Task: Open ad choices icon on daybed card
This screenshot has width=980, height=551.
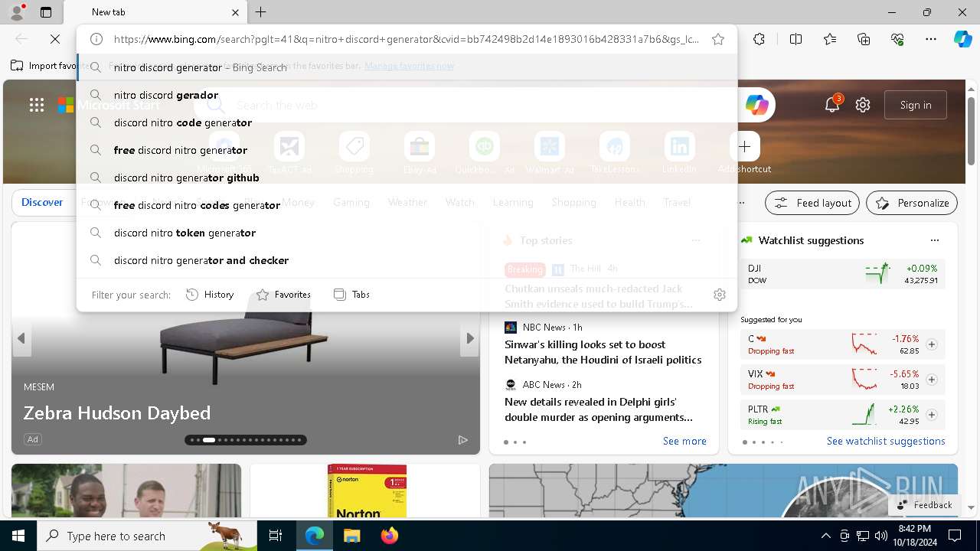Action: pyautogui.click(x=462, y=439)
